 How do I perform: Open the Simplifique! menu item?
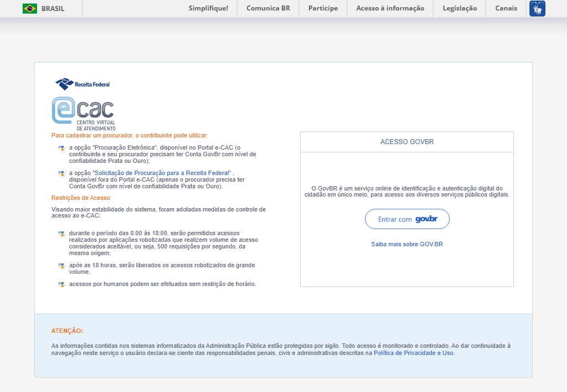click(x=208, y=8)
